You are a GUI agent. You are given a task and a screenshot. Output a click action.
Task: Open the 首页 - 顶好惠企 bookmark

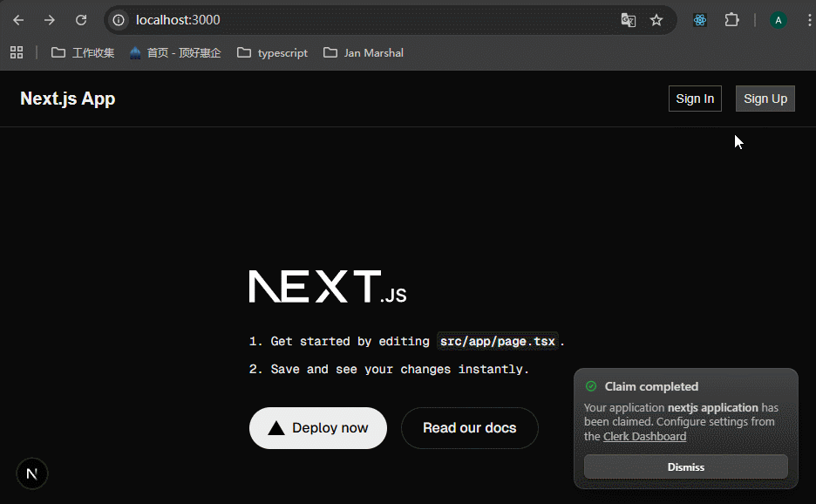(x=175, y=52)
